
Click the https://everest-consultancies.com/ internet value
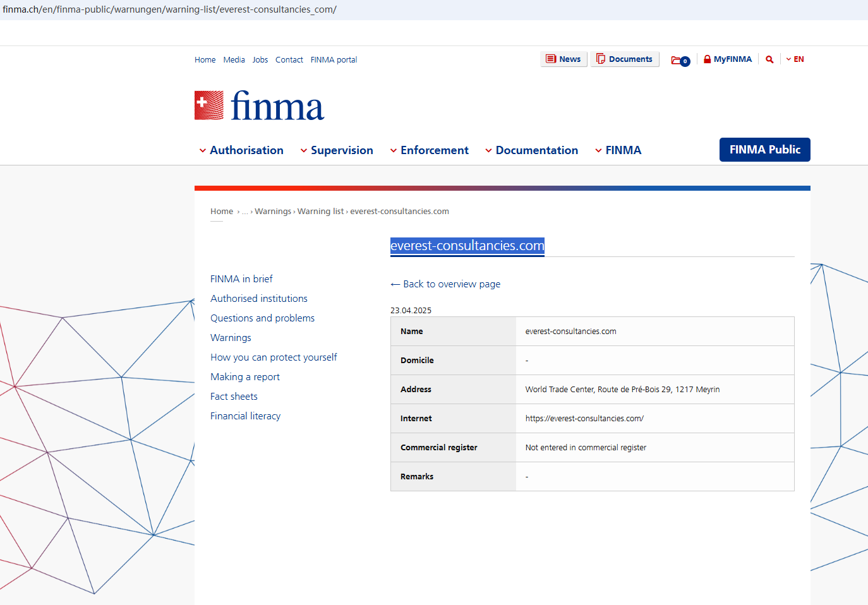(584, 419)
